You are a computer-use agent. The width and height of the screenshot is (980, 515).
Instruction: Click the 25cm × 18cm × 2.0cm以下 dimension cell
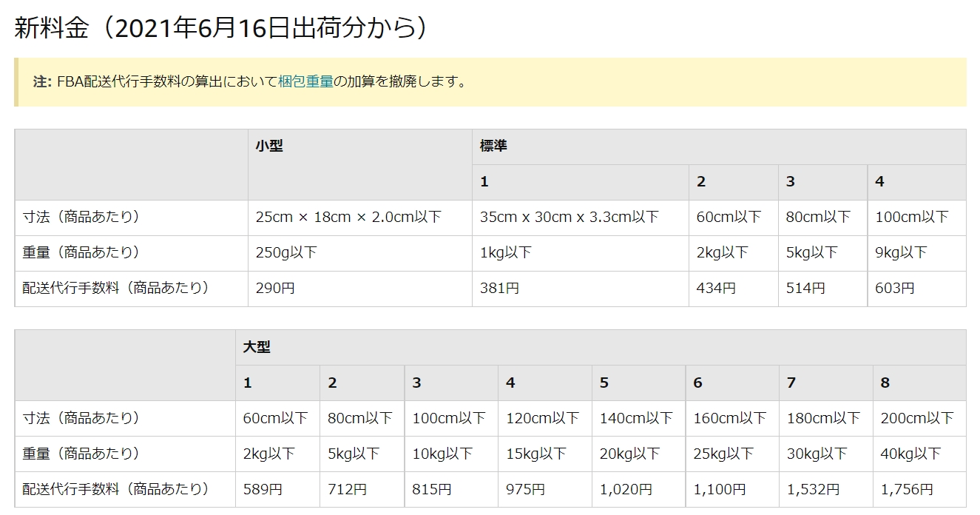click(x=348, y=218)
